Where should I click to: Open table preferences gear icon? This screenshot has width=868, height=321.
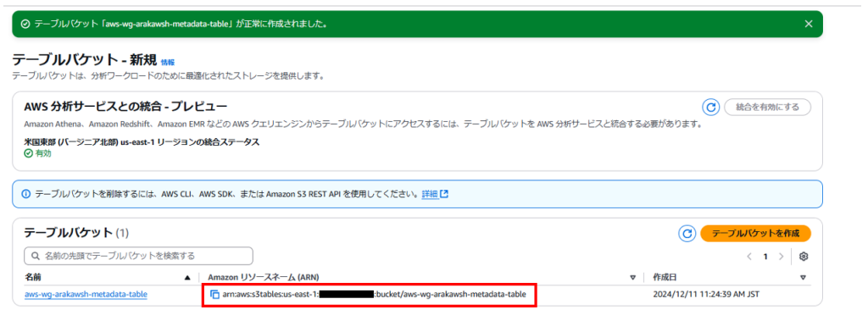pos(804,257)
